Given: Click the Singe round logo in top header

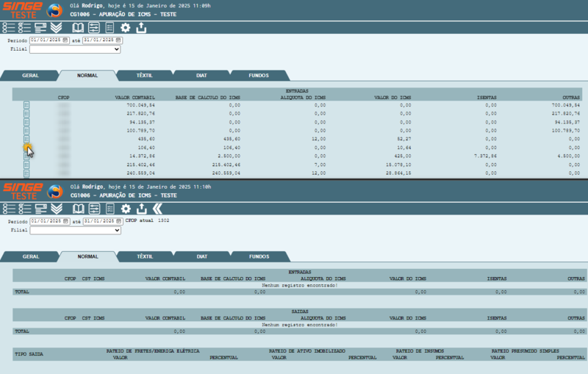Looking at the screenshot, I should (x=54, y=10).
